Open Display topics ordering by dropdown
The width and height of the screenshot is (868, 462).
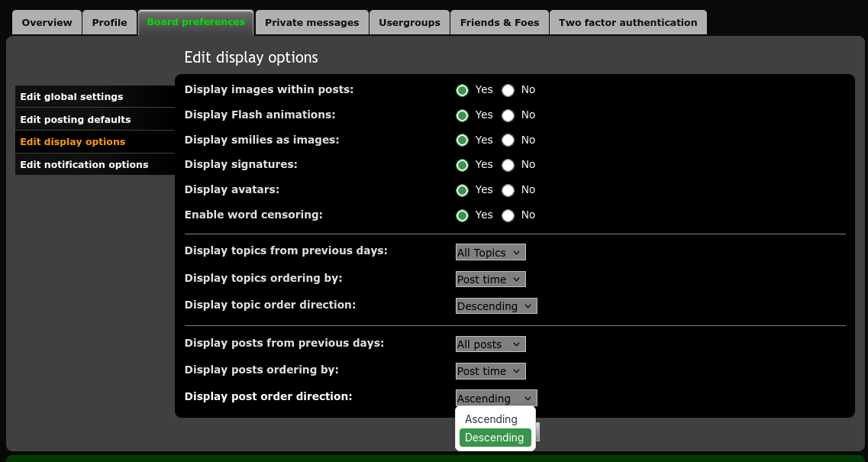(x=490, y=279)
